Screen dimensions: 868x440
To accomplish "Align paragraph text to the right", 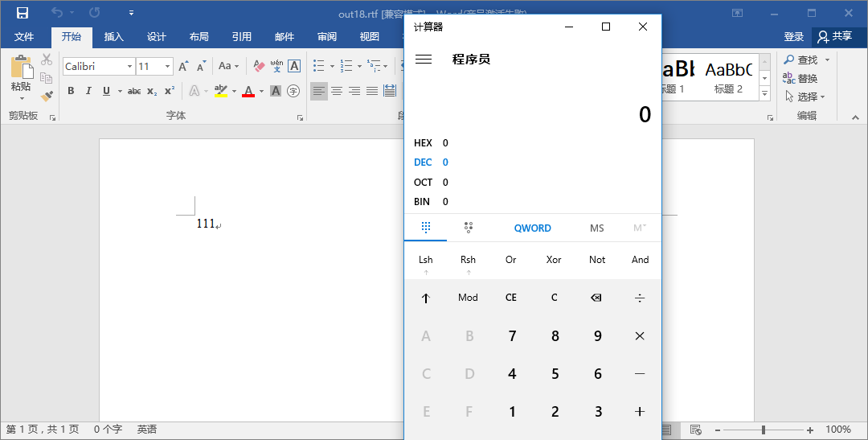I will [x=354, y=91].
